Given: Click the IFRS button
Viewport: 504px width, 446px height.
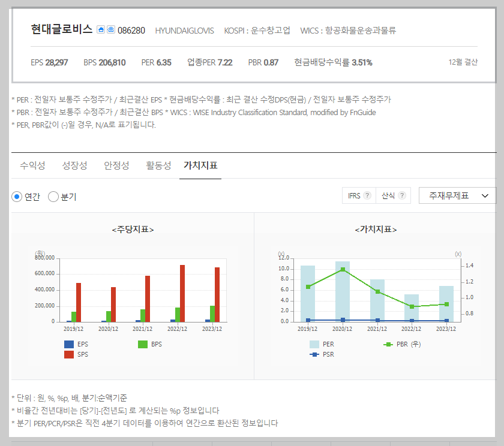Looking at the screenshot, I should (x=359, y=195).
